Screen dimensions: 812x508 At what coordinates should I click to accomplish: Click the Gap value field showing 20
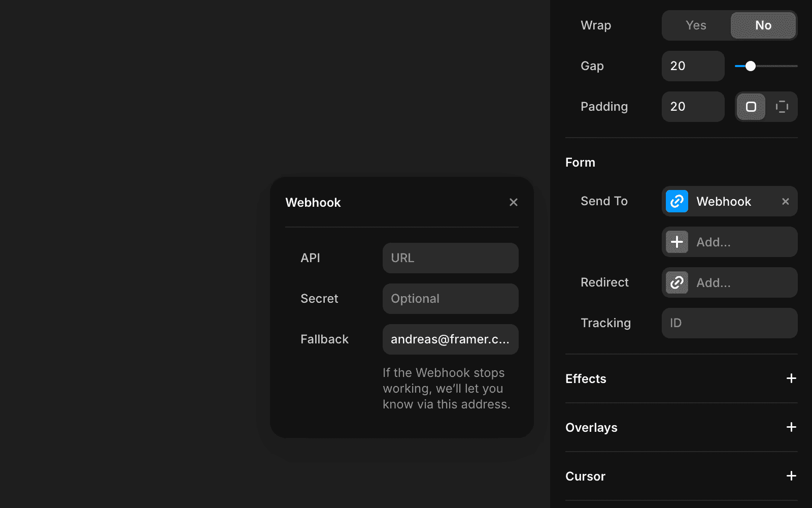coord(693,66)
